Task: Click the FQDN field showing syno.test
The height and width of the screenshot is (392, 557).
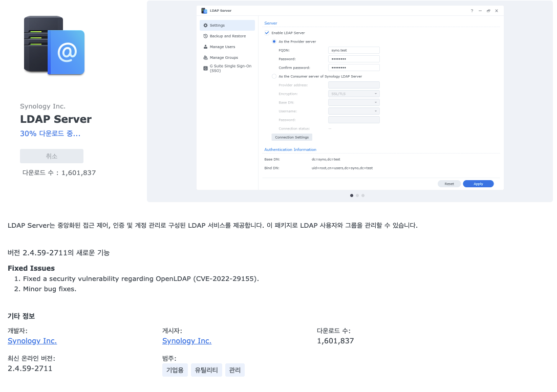Action: tap(354, 51)
